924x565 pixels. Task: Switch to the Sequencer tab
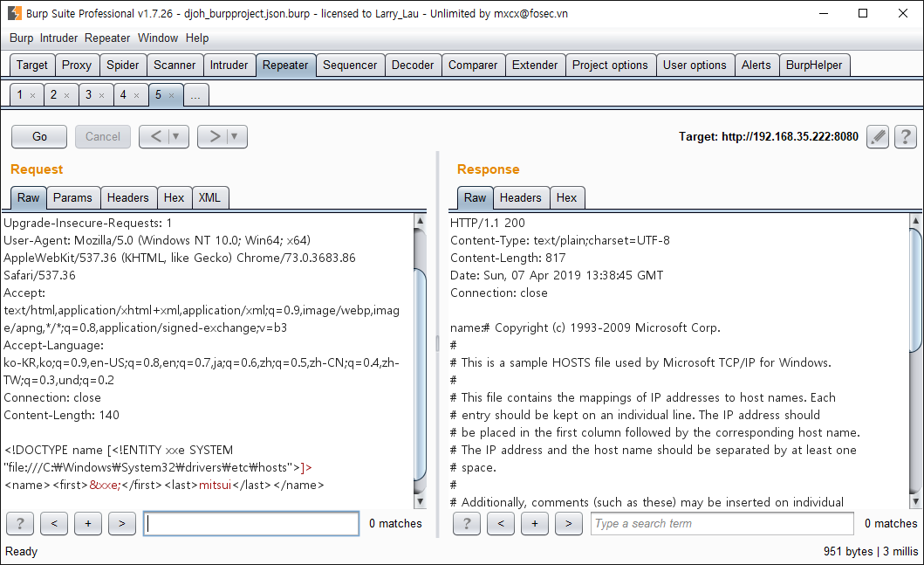click(350, 65)
